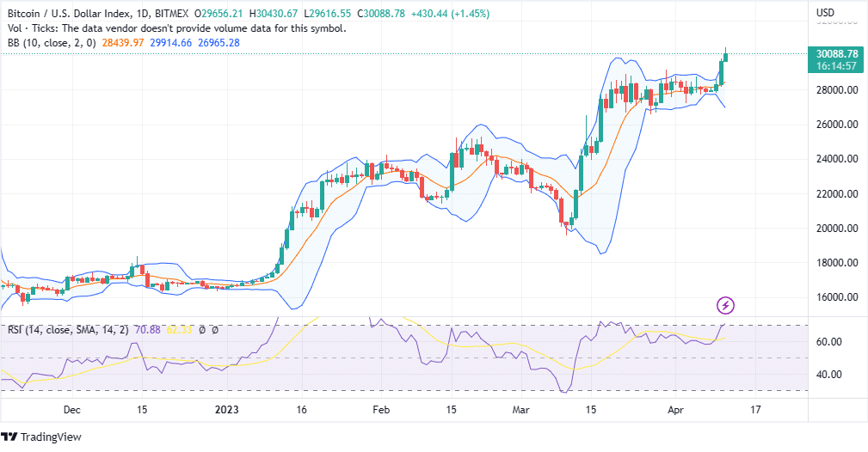Image resolution: width=868 pixels, height=452 pixels.
Task: Click the 20000.00 price axis label
Action: point(837,229)
